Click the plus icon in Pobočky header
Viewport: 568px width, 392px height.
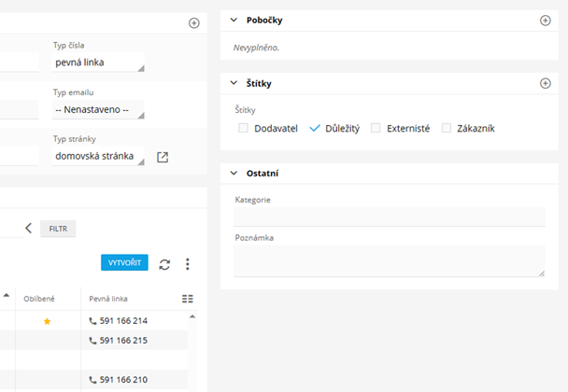546,21
